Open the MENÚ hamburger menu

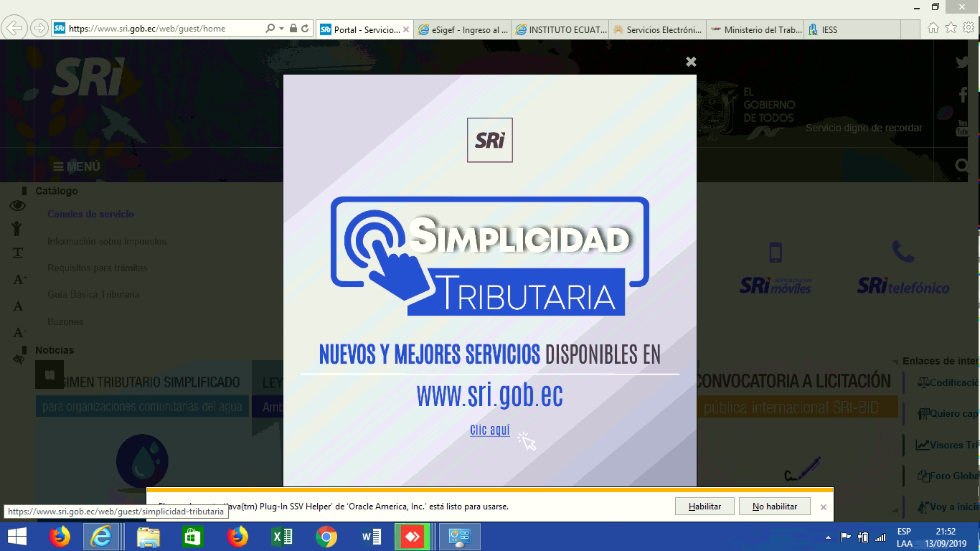76,166
